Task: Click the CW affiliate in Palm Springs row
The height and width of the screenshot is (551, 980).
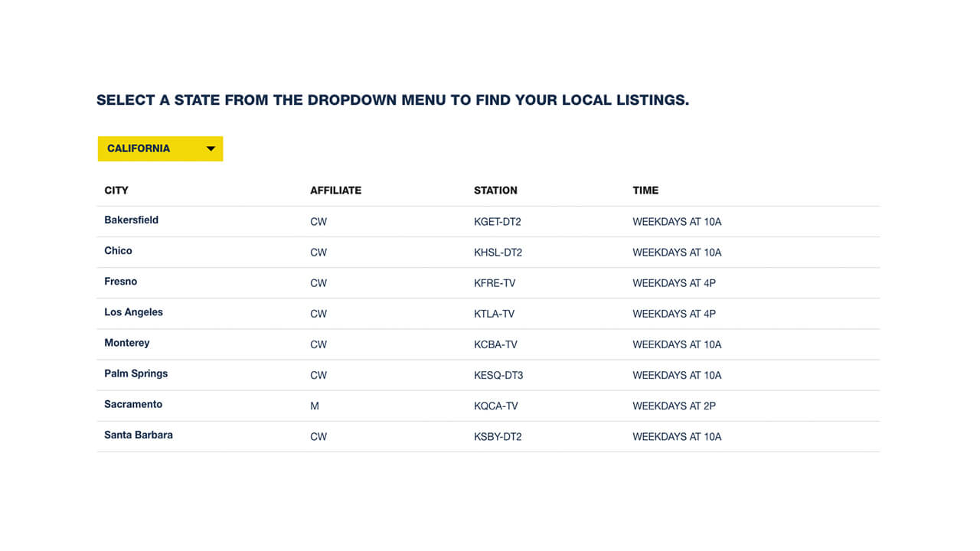Action: (318, 375)
